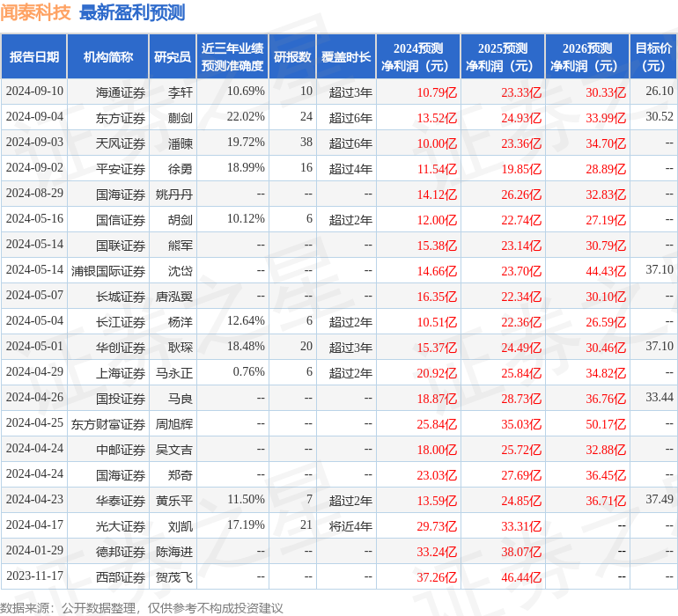Click researcher name 潘暕
Viewport: 678px width, 616px height.
point(181,143)
